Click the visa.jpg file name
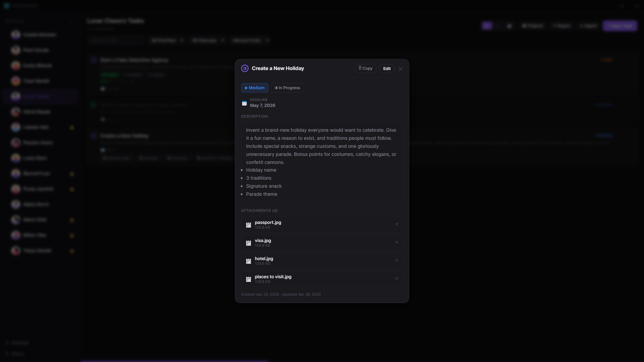 pyautogui.click(x=263, y=241)
